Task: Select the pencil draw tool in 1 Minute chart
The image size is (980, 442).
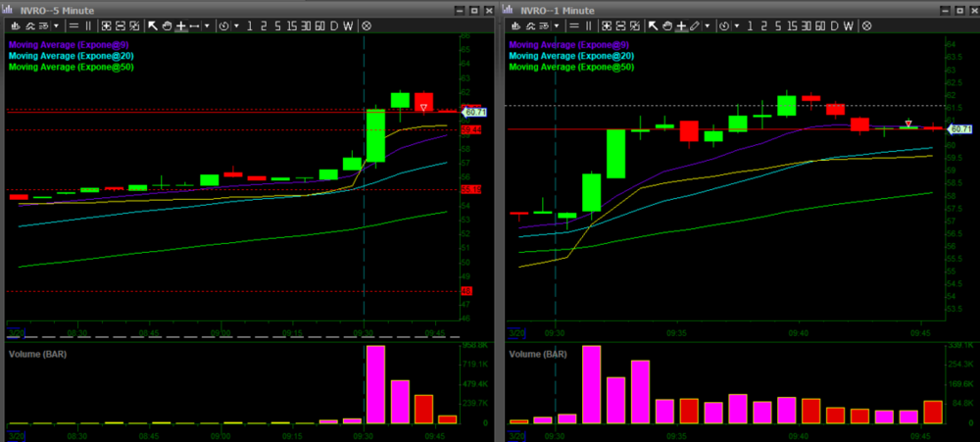Action: coord(694,25)
